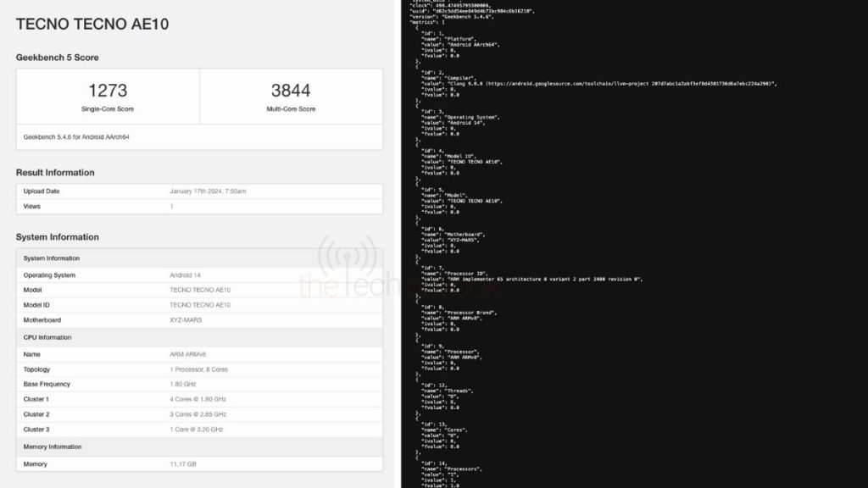Click the XYZ-MARS motherboard value in table
This screenshot has width=868, height=488.
point(186,320)
